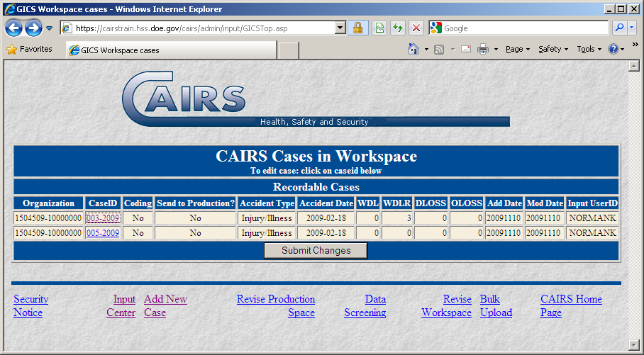Screen dimensions: 644x355
Task: Open the Safety menu
Action: tap(553, 50)
